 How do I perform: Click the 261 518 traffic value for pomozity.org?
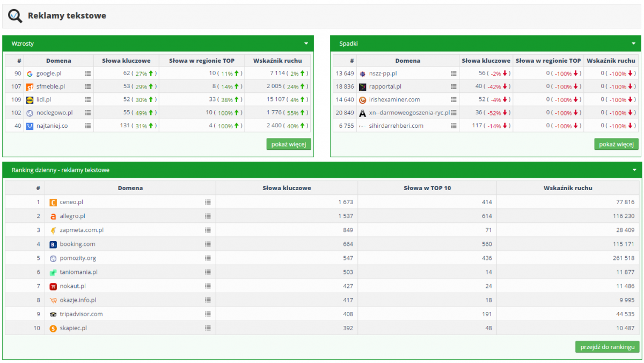(623, 258)
